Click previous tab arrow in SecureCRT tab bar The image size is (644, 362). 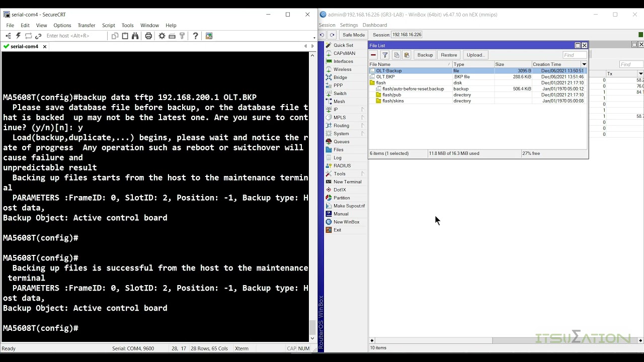coord(305,46)
